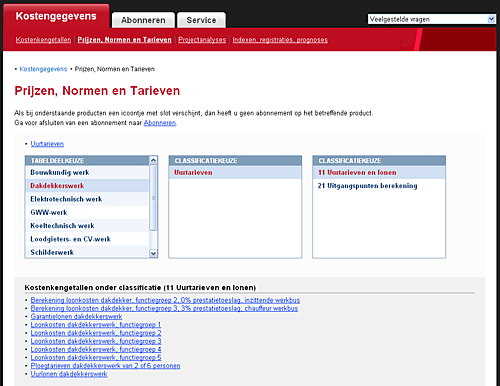Viewport: 500px width, 386px height.
Task: Select Elektrotechnisch werk in the list
Action: pos(87,199)
